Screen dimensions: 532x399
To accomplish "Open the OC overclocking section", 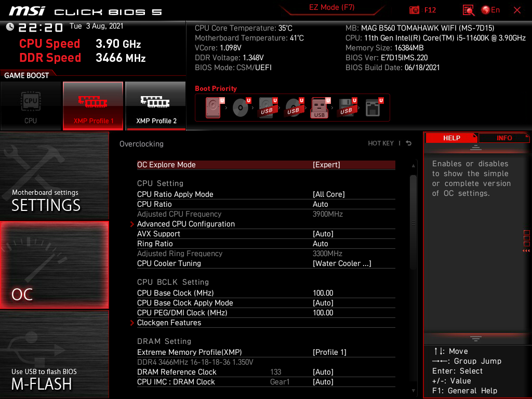I will click(x=54, y=265).
